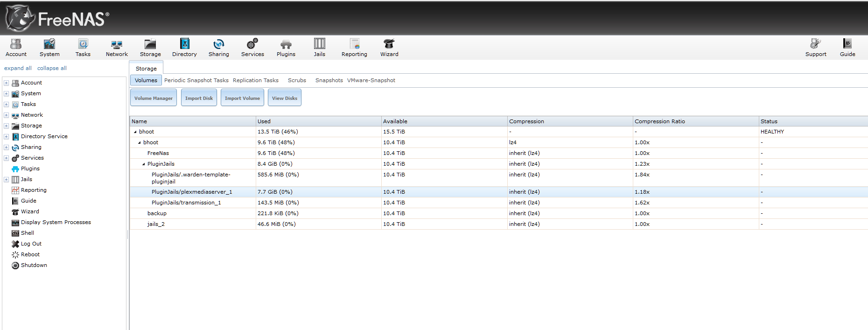Open Storage toolbar icon

tap(150, 48)
